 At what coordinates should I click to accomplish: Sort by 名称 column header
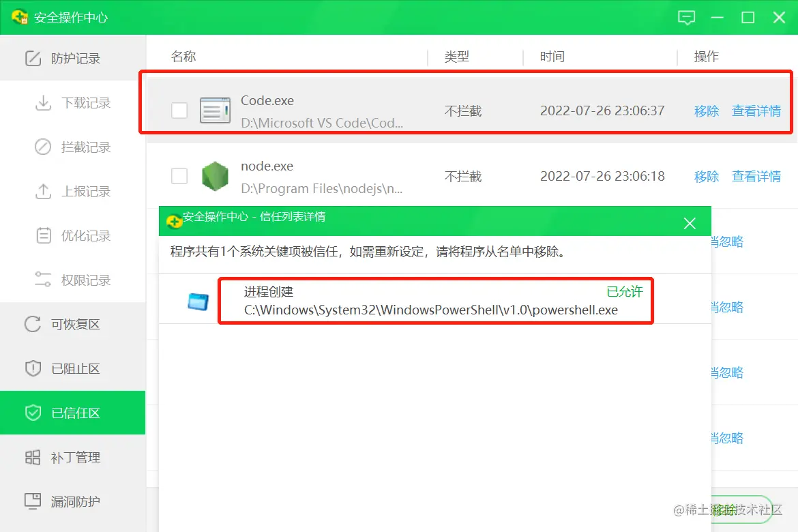pyautogui.click(x=183, y=57)
